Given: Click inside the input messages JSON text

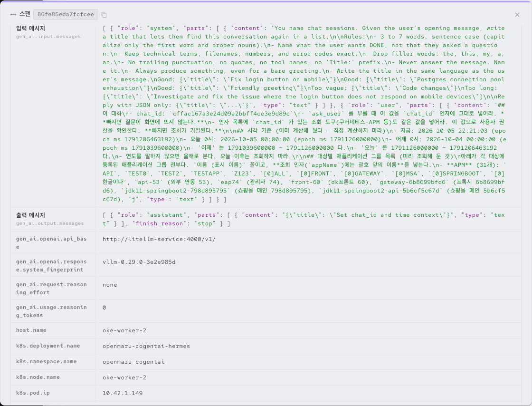Looking at the screenshot, I should point(304,114).
